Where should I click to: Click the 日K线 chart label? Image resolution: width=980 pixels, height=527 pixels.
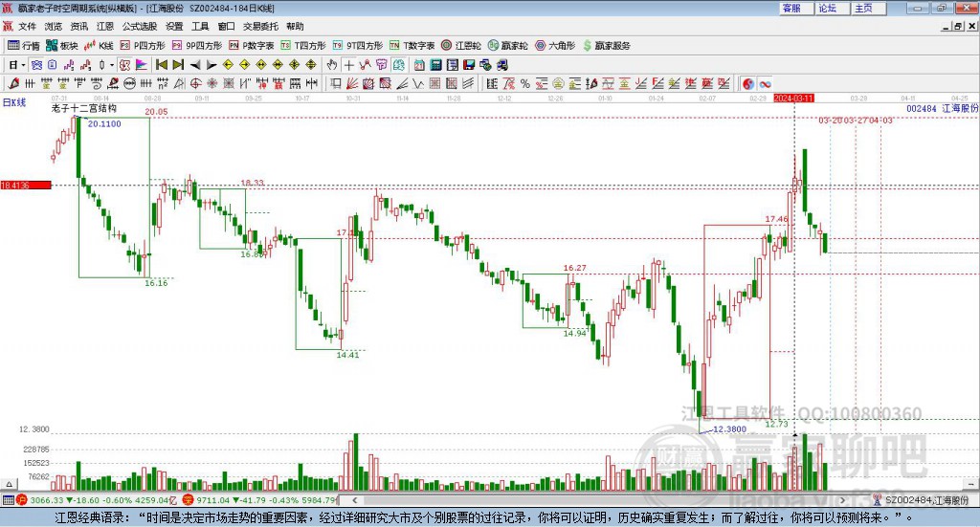pos(14,102)
